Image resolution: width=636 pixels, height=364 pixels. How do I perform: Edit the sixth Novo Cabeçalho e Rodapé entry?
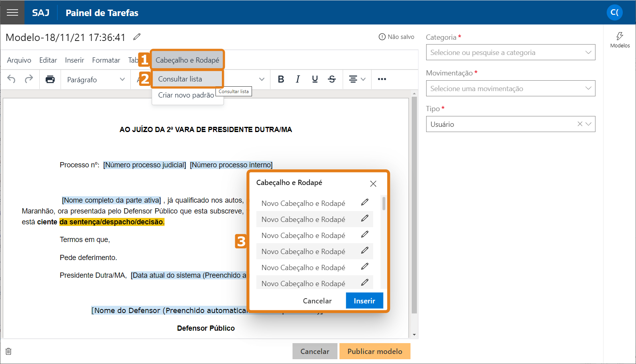(x=365, y=283)
